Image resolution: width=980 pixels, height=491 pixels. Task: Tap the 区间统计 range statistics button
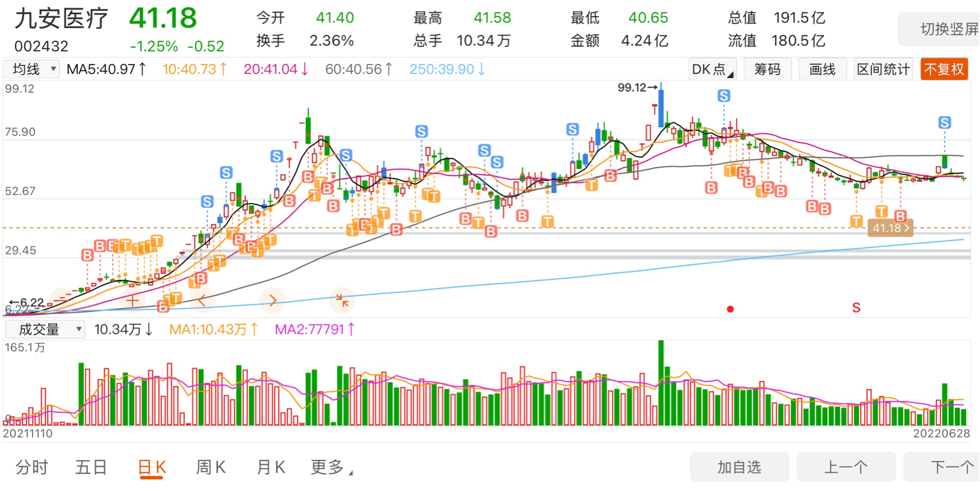tap(884, 69)
